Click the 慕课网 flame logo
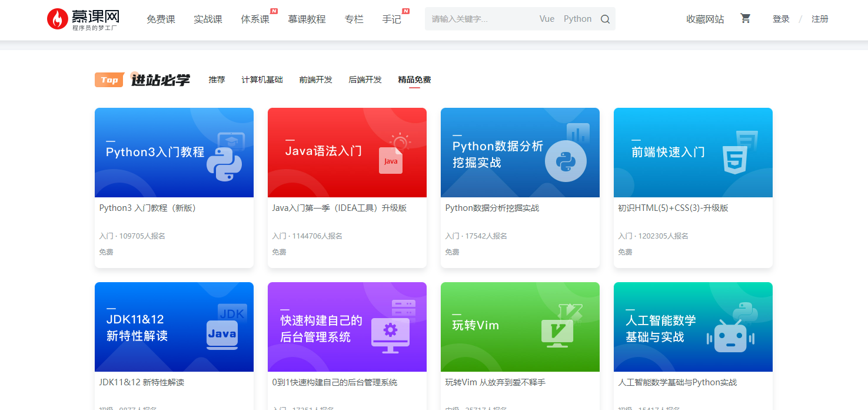 (x=58, y=19)
